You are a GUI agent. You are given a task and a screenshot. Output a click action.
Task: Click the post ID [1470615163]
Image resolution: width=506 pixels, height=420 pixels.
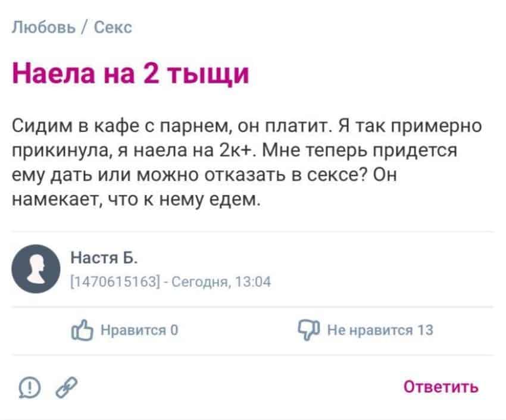tap(115, 282)
